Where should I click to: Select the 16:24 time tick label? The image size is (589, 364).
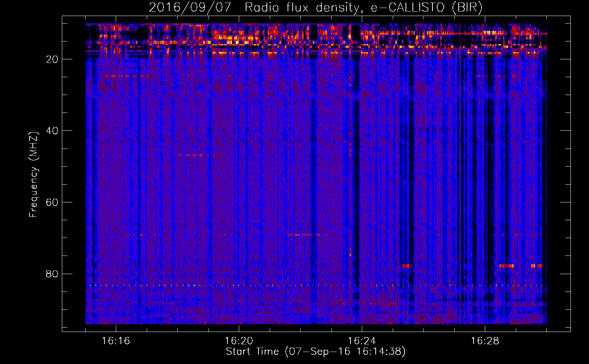pos(362,341)
